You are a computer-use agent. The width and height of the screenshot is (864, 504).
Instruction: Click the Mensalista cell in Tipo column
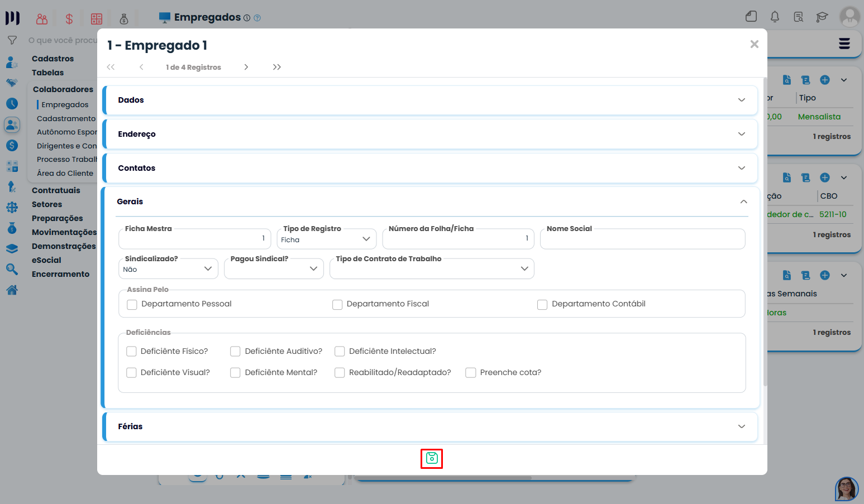819,117
